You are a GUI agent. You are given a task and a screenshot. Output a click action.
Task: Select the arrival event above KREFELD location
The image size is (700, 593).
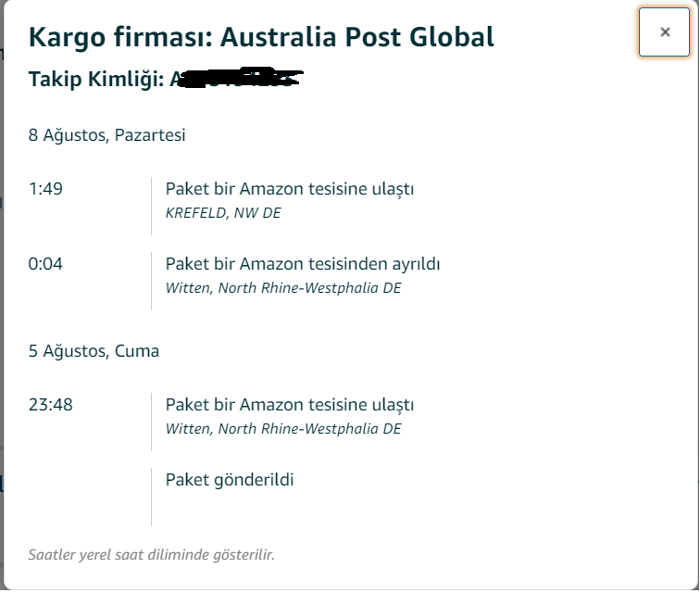[289, 189]
